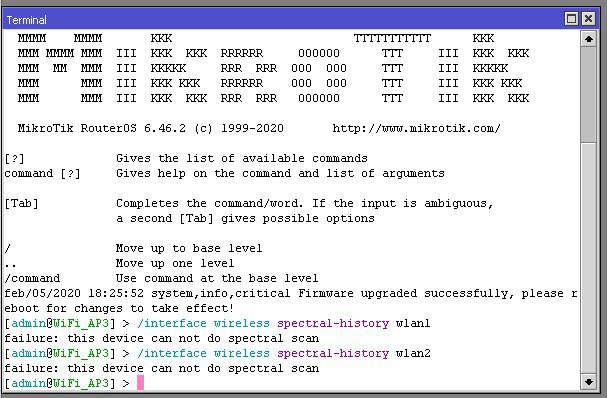Click the scrollbar up arrow

click(x=589, y=39)
